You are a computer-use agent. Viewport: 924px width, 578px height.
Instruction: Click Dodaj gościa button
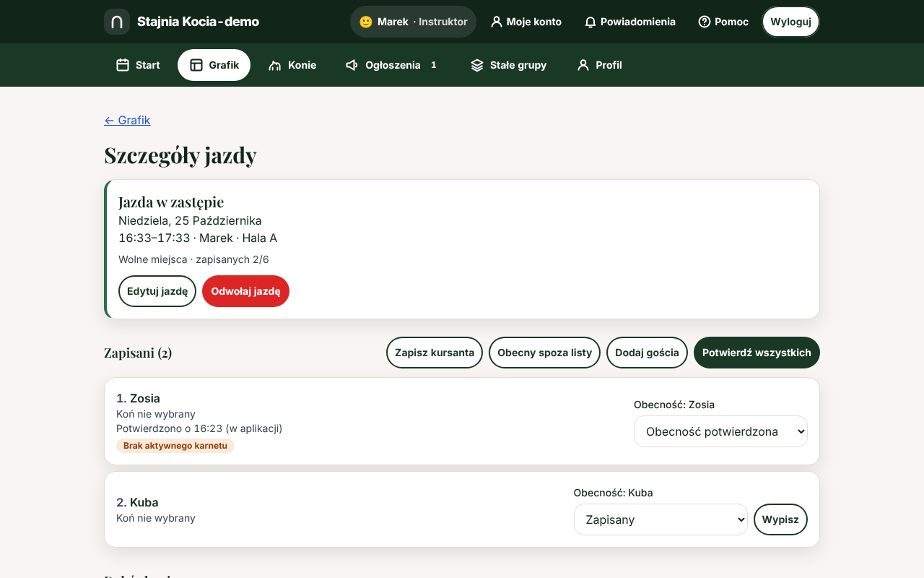click(647, 353)
